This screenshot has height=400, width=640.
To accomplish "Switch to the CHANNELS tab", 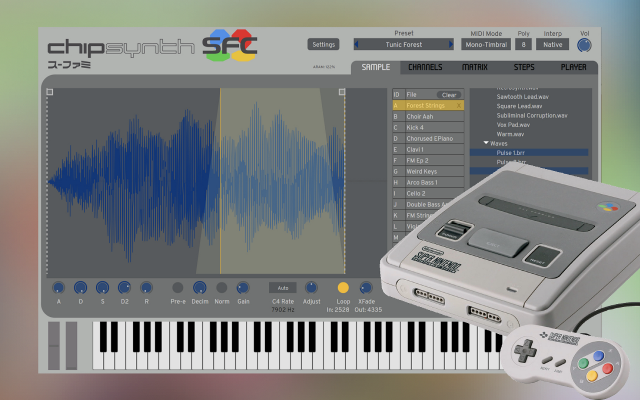I will tap(425, 67).
